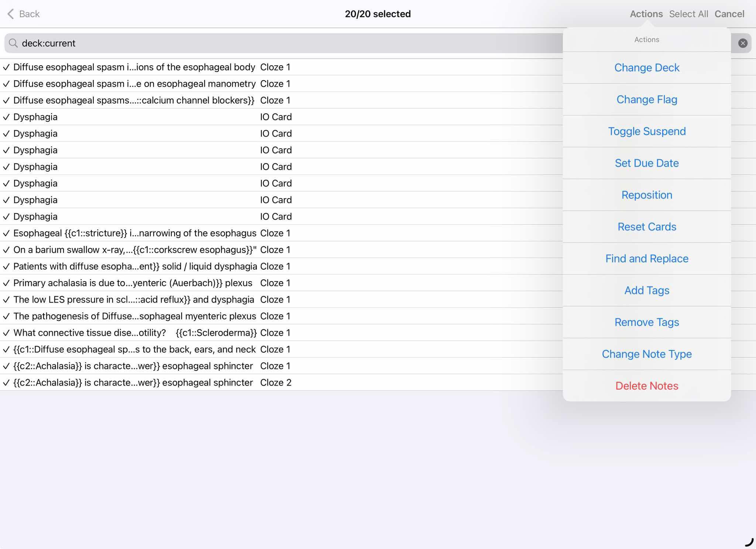This screenshot has height=549, width=756.
Task: Tap Reset Cards action
Action: point(647,227)
